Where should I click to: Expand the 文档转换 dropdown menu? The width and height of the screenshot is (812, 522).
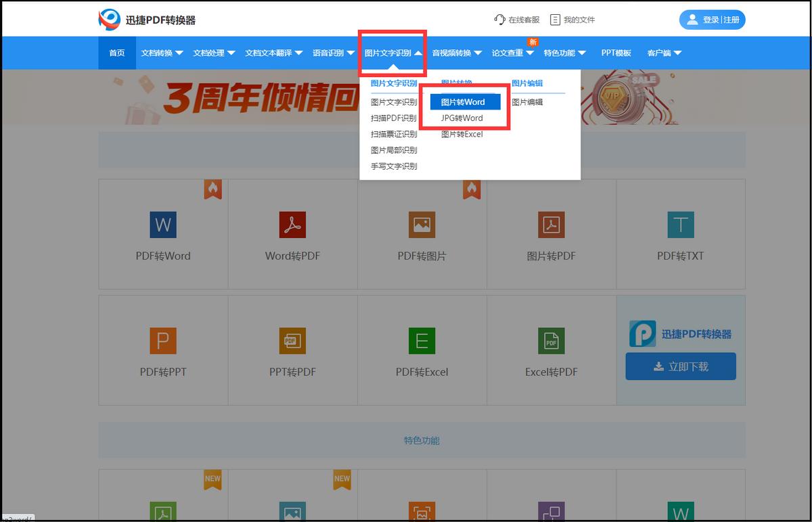162,52
